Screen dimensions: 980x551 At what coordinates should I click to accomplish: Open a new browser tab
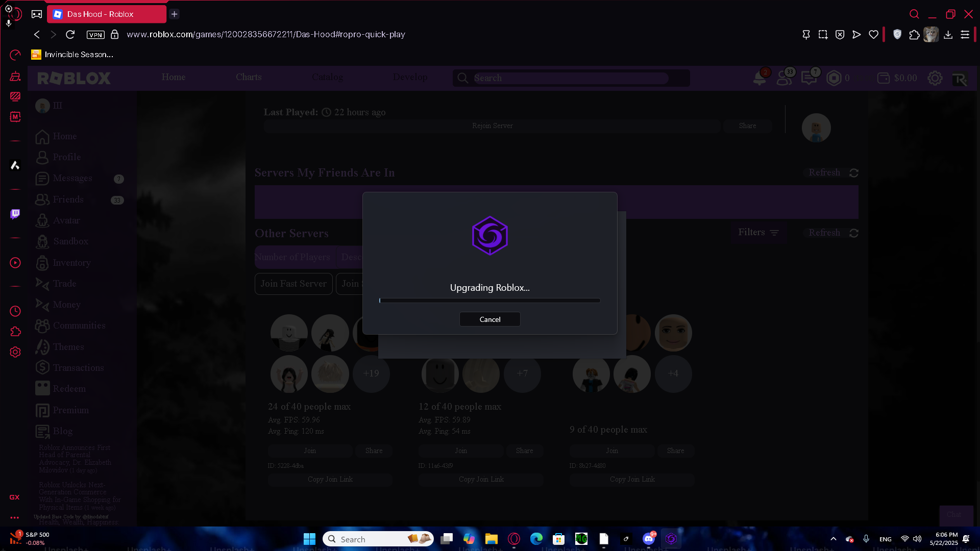pos(175,14)
